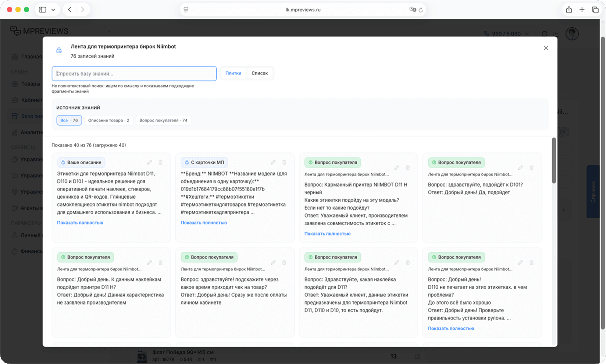606x364 pixels.
Task: Open a new browser tab
Action: [x=582, y=10]
